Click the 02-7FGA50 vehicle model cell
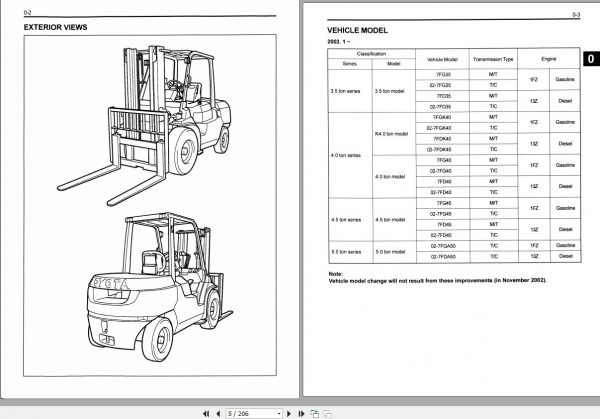Viewport: 600px width, 419px height. (x=443, y=246)
